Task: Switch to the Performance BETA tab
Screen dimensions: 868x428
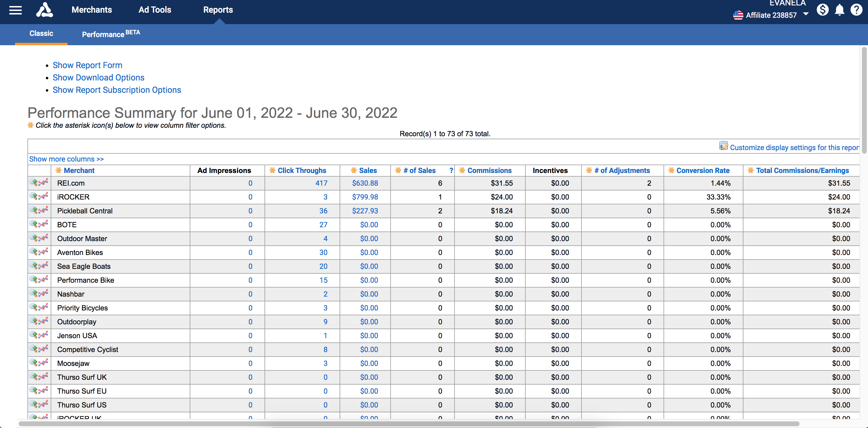Action: point(111,34)
